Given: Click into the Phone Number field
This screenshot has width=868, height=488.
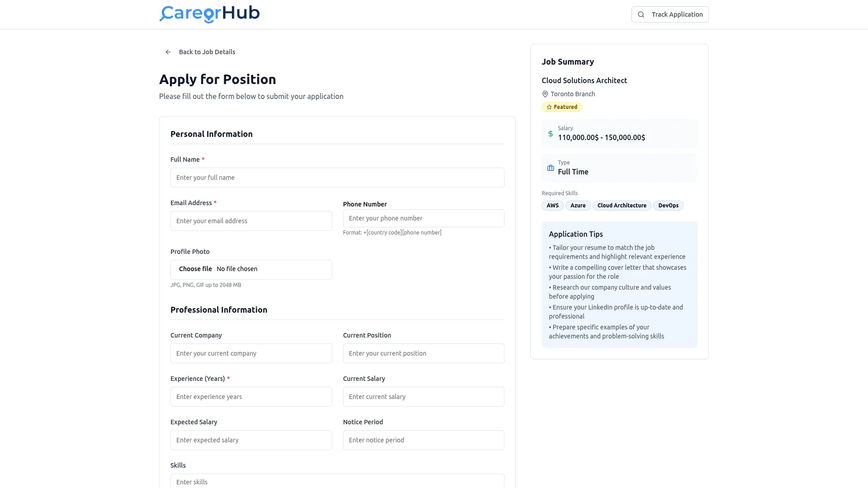Looking at the screenshot, I should pyautogui.click(x=424, y=218).
